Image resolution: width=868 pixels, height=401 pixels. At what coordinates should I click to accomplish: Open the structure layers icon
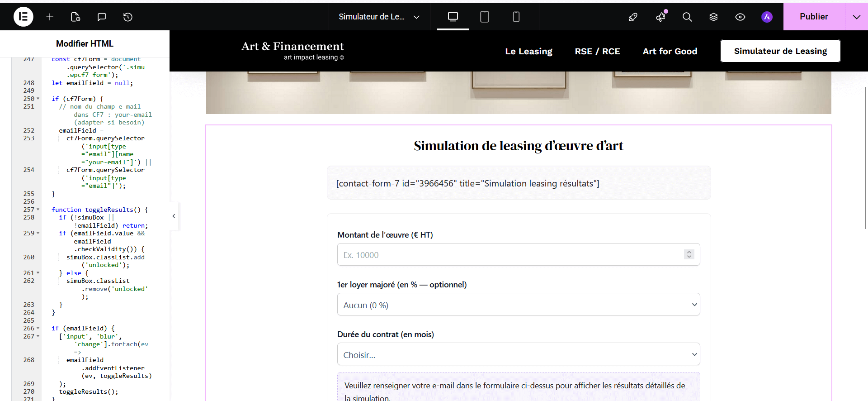[x=713, y=17]
